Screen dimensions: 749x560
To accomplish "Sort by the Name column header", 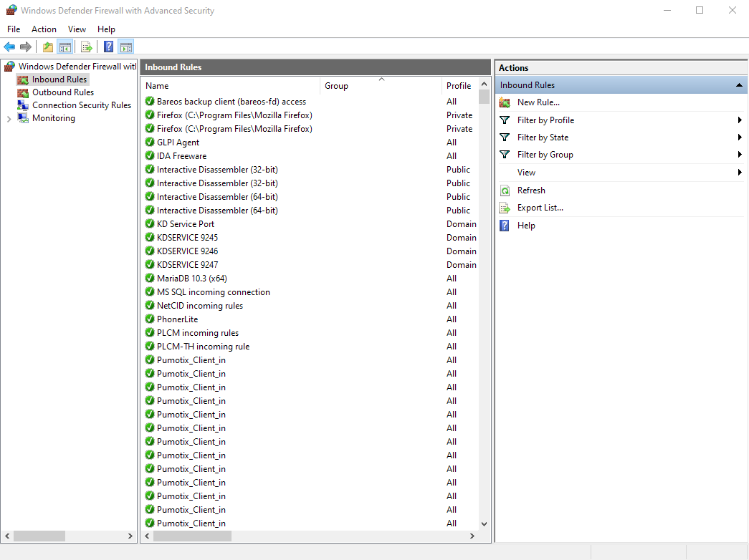I will (x=232, y=86).
